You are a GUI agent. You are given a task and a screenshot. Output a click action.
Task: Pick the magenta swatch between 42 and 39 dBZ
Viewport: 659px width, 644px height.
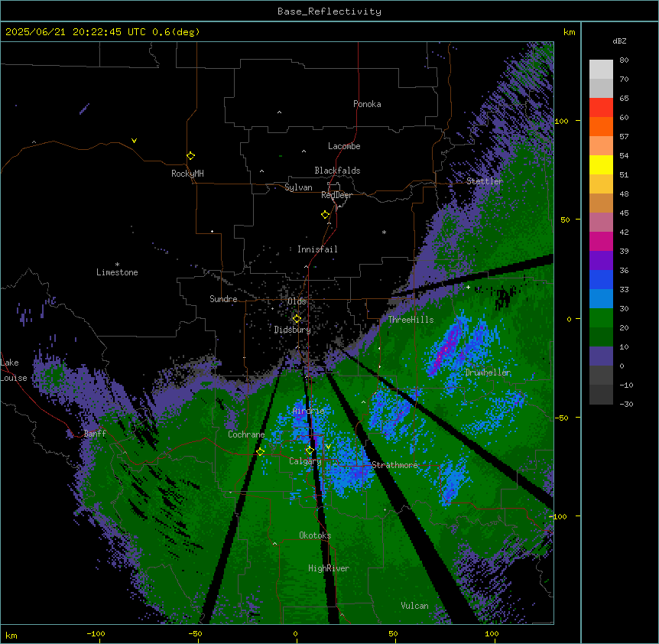tap(601, 241)
